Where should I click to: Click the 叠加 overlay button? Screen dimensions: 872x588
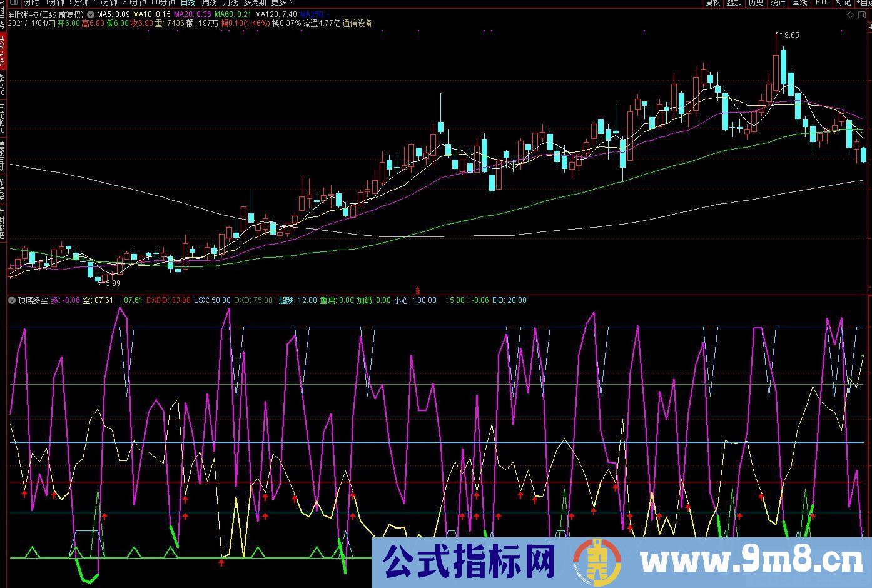click(x=734, y=3)
